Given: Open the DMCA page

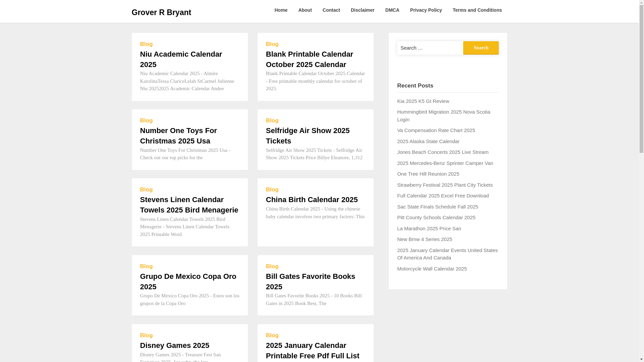Looking at the screenshot, I should pyautogui.click(x=392, y=10).
